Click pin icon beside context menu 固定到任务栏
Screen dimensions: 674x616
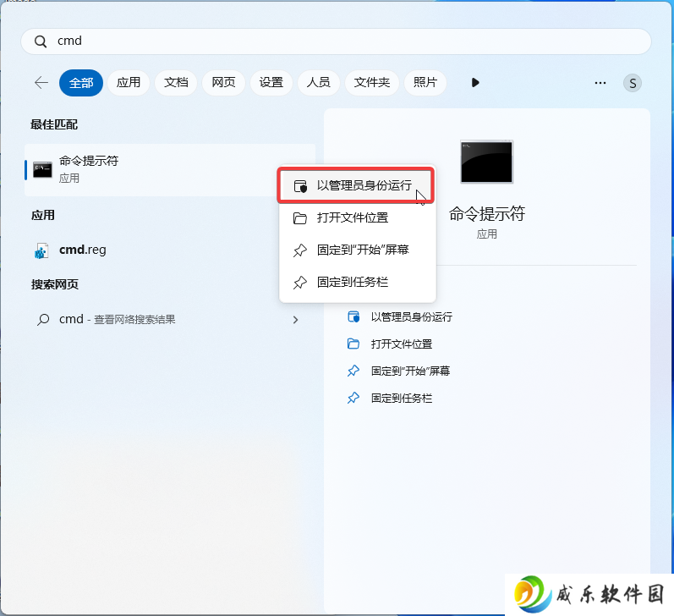click(x=300, y=283)
